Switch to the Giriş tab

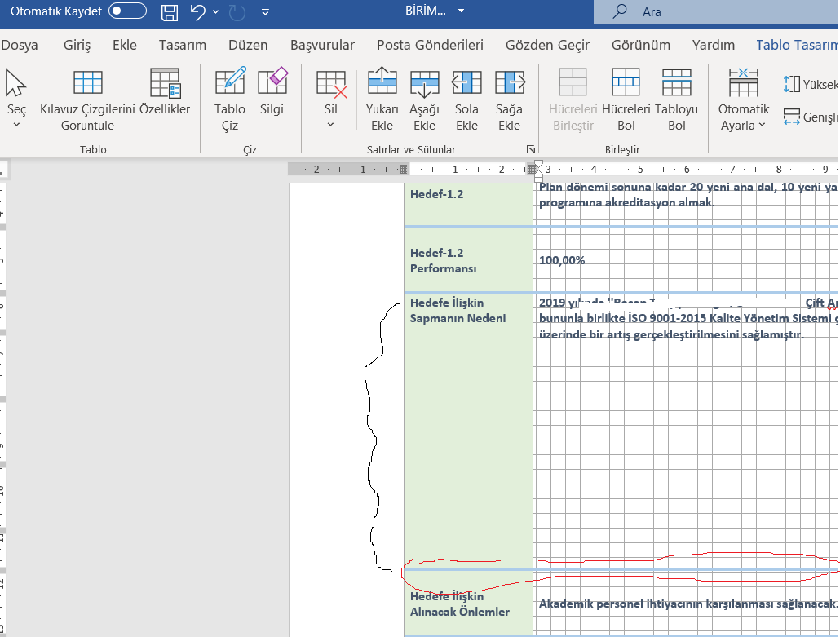point(77,45)
